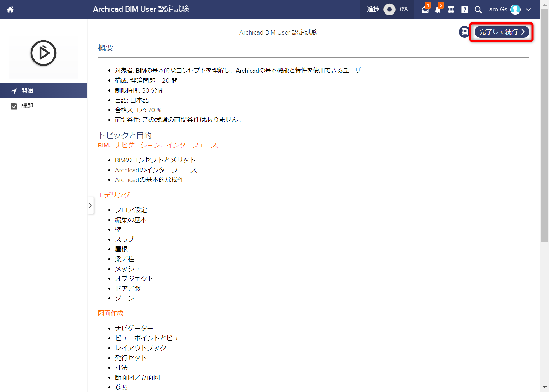Click the 制限時間: 30 分間 line

139,90
